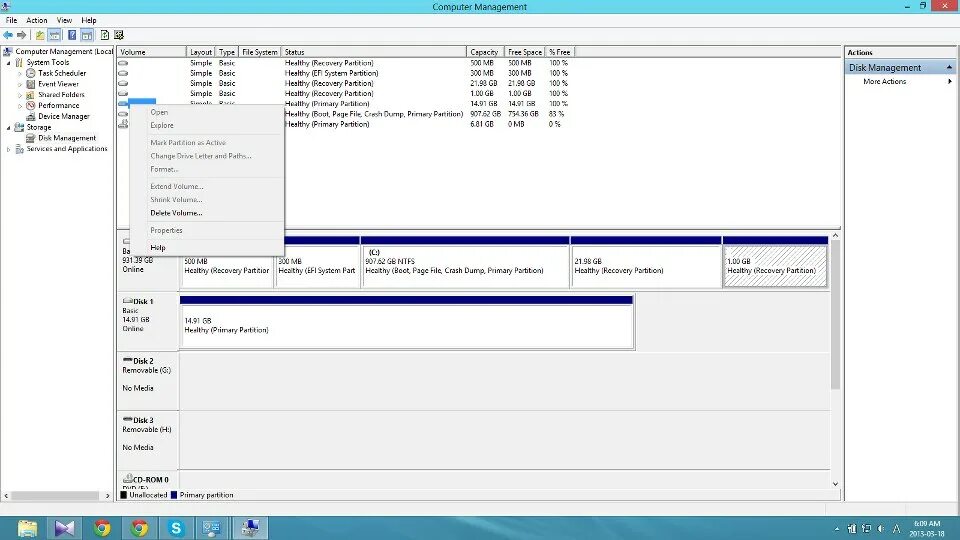Click the taskbar clock showing 6:09 AM
Image resolution: width=960 pixels, height=540 pixels.
click(x=926, y=528)
